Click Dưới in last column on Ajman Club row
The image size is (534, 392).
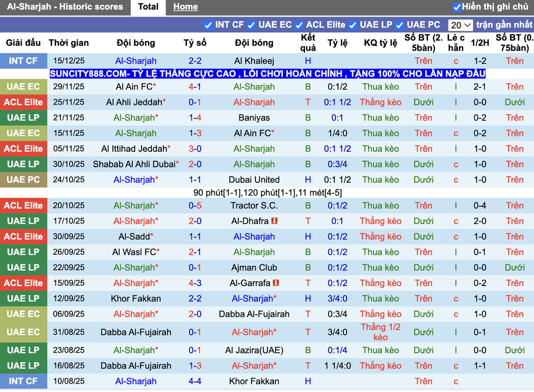click(515, 267)
